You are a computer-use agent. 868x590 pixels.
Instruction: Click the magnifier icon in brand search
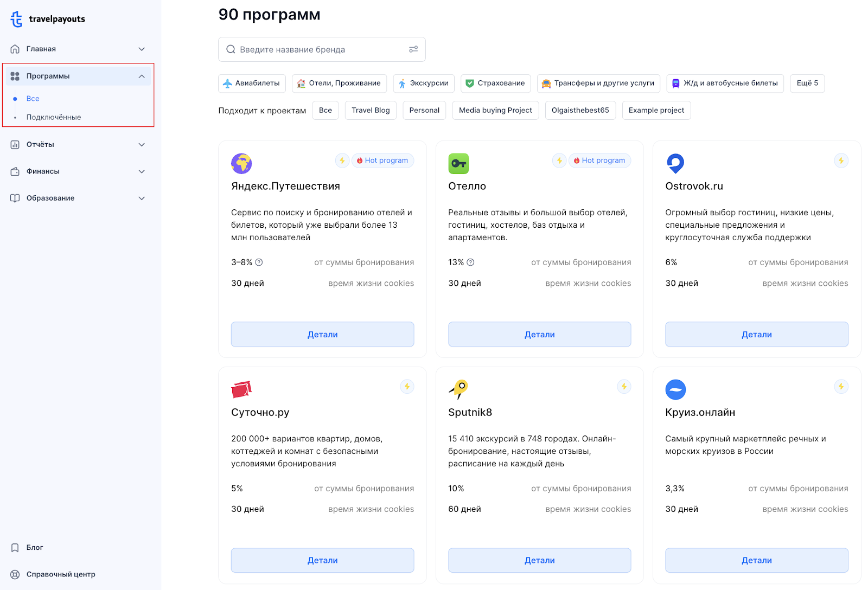click(231, 49)
